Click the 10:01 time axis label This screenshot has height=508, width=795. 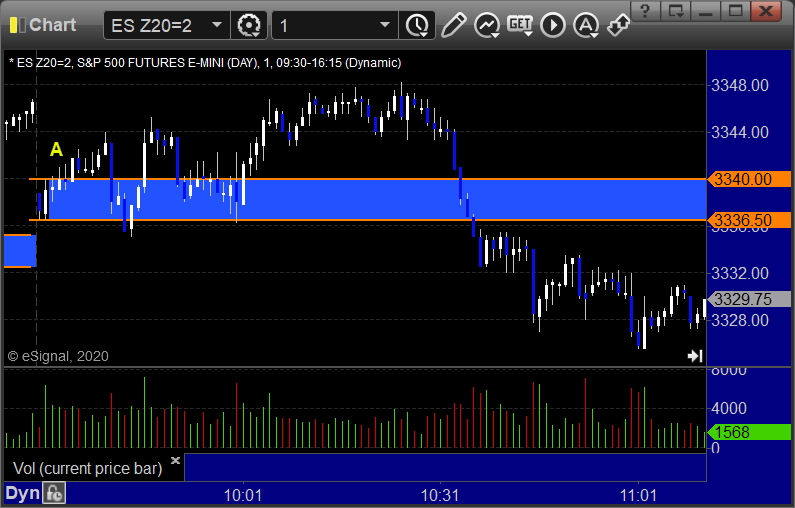(x=243, y=495)
